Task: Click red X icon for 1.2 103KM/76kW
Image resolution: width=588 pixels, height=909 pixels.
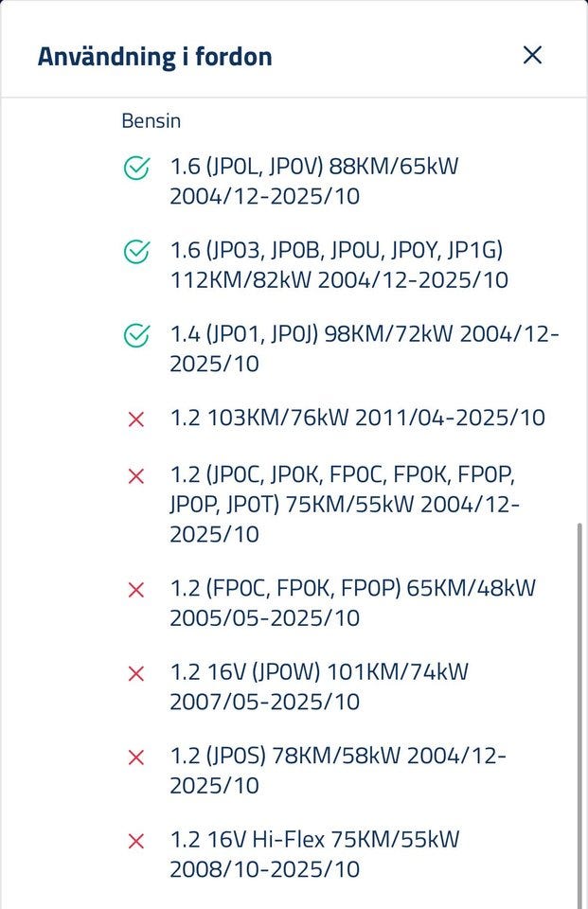Action: [136, 419]
